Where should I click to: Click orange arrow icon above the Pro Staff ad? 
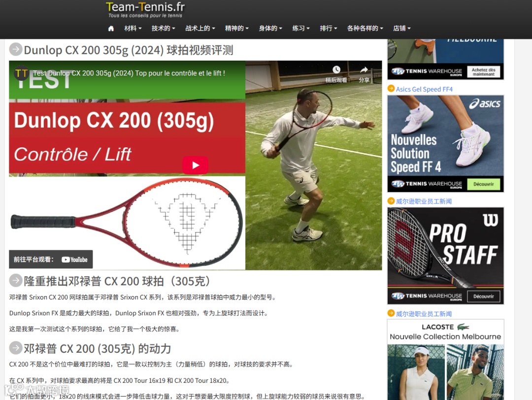coord(391,201)
